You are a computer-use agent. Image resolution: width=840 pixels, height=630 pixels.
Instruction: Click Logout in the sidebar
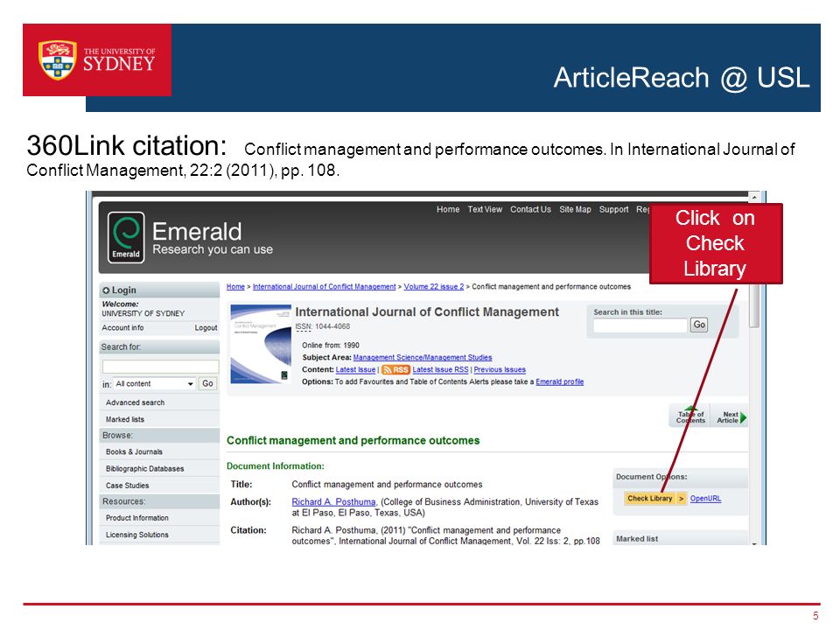click(206, 327)
